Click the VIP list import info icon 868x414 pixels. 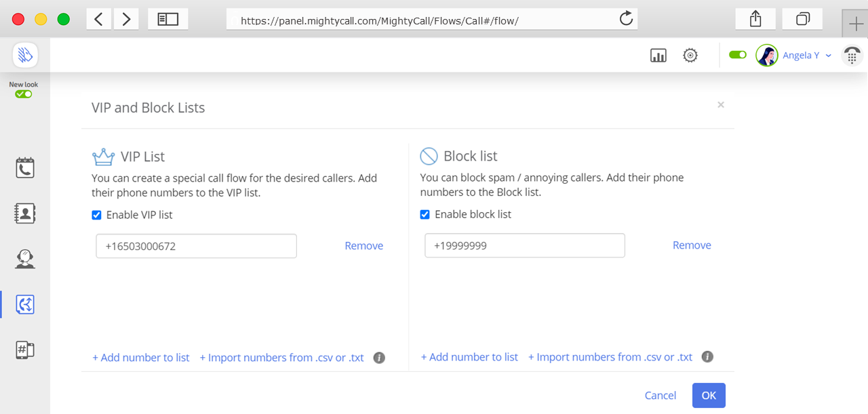click(x=379, y=358)
